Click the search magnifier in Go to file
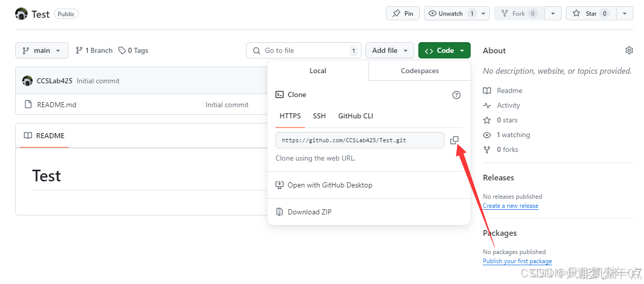Viewport: 644px width, 284px height. point(256,50)
